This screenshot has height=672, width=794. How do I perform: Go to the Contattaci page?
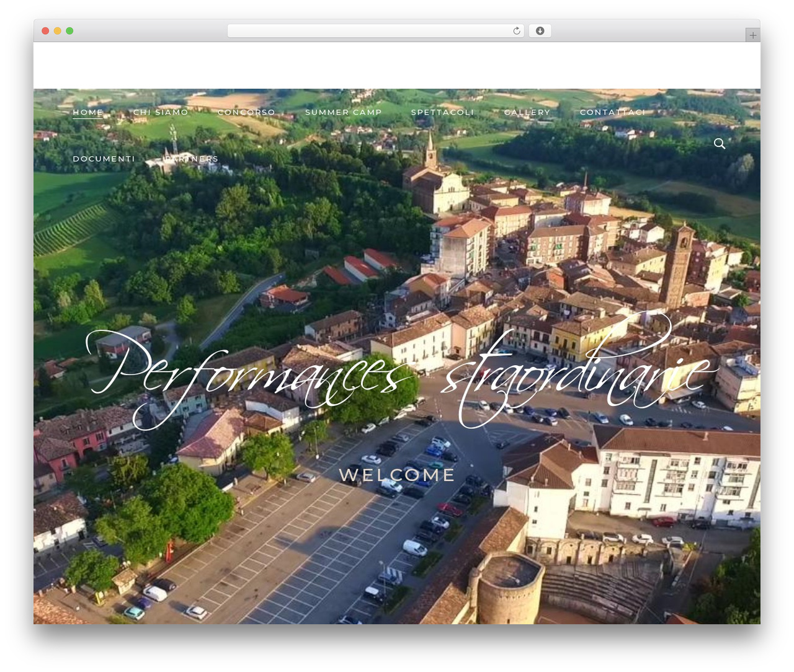(x=613, y=112)
